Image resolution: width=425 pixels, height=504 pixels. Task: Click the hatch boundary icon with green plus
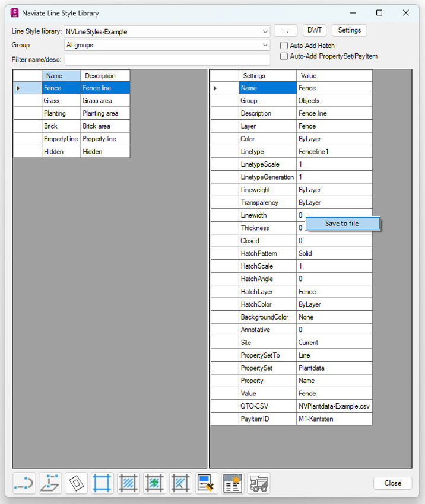coord(154,483)
